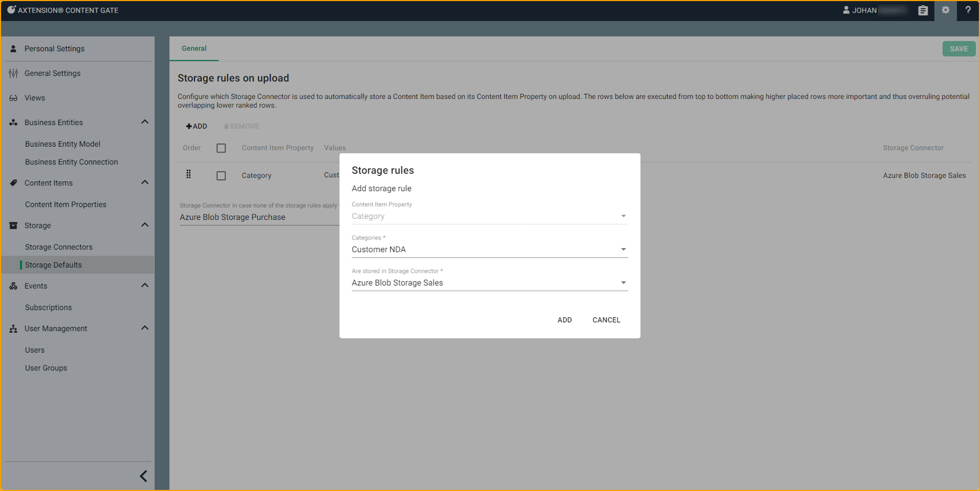Click the Business Entities icon in sidebar

(14, 123)
